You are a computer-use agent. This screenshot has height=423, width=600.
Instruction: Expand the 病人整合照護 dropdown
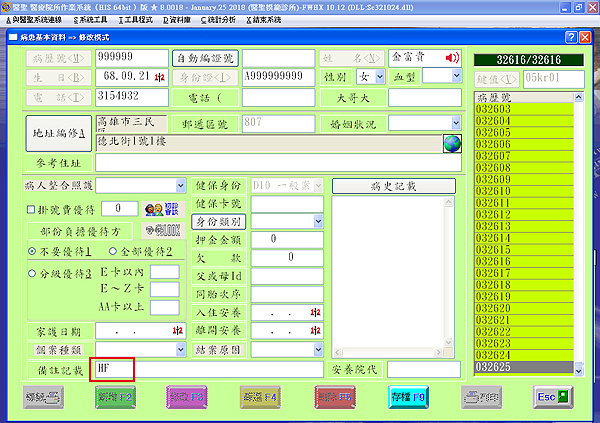click(x=180, y=185)
